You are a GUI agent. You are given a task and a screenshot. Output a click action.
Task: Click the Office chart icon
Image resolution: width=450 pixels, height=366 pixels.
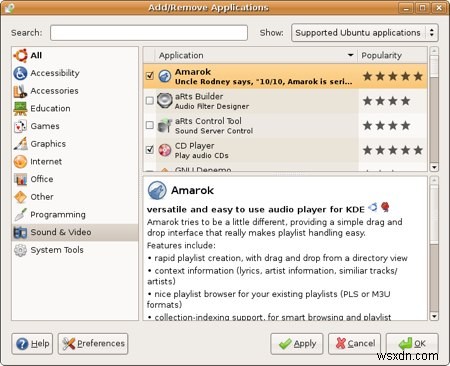pos(20,179)
